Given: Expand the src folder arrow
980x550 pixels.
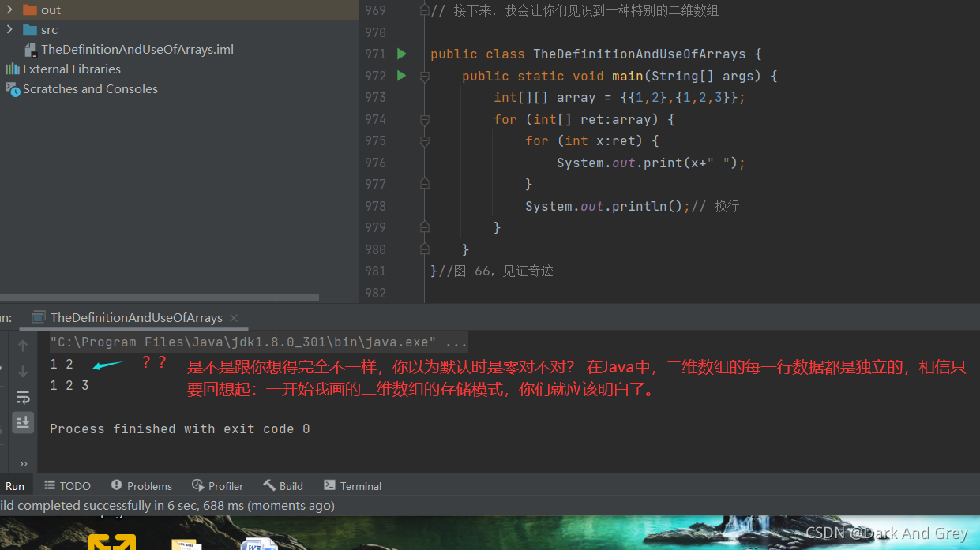Looking at the screenshot, I should tap(9, 29).
